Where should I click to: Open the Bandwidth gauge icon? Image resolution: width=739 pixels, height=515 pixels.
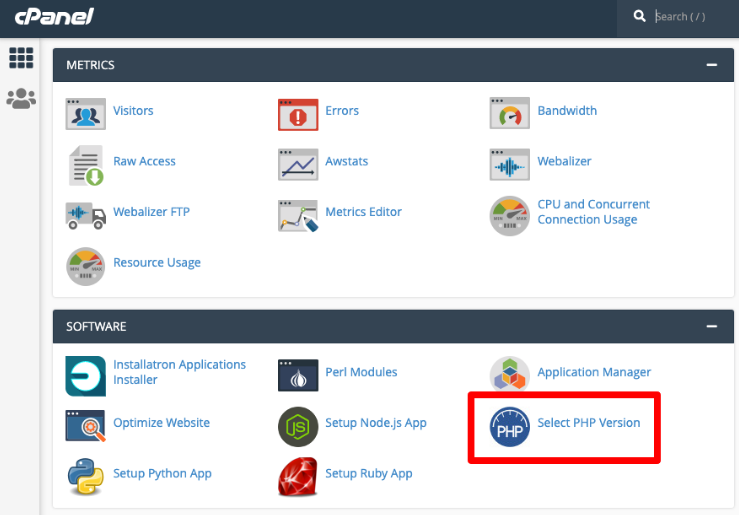click(509, 113)
